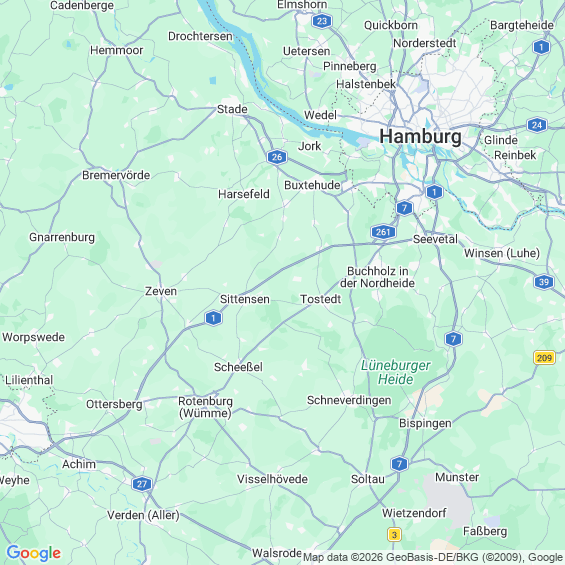
Task: Select the Buxtehude town label
Action: (312, 185)
